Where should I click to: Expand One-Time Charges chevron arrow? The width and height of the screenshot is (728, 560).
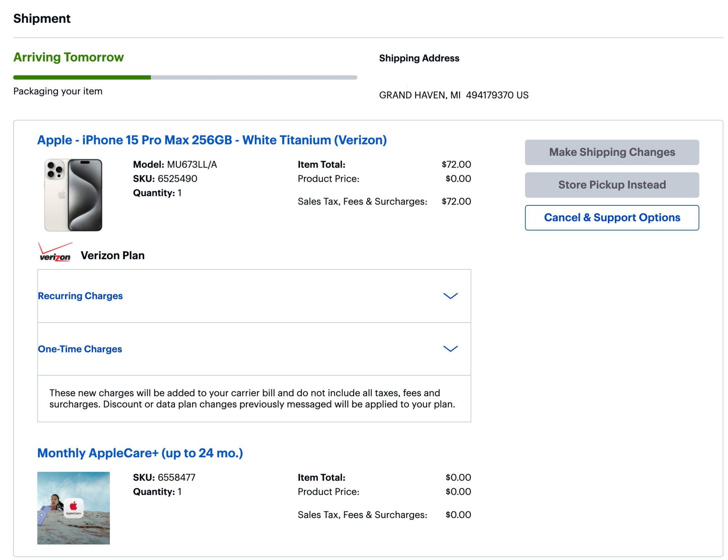tap(450, 349)
